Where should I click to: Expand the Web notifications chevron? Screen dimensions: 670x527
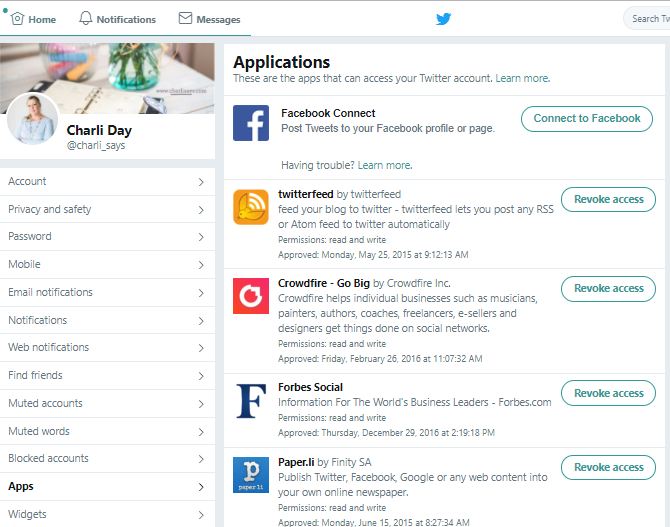[201, 348]
